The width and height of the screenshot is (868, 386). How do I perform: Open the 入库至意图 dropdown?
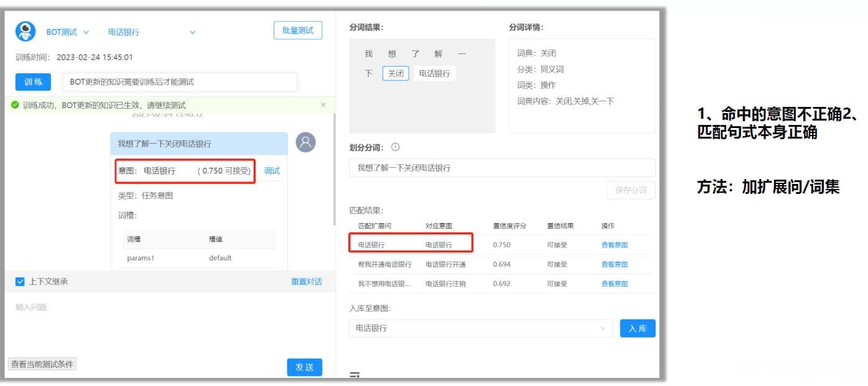[482, 328]
